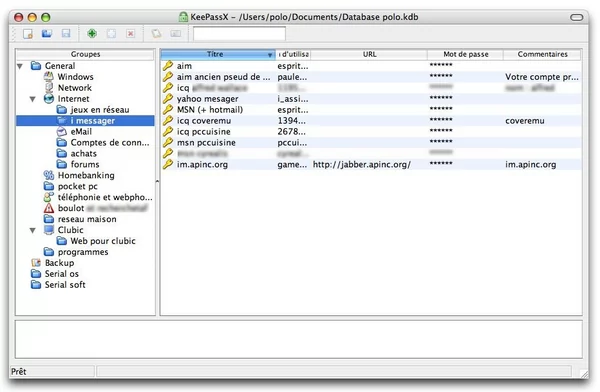600x392 pixels.
Task: Select the im.apinc.org entry title
Action: pyautogui.click(x=202, y=165)
